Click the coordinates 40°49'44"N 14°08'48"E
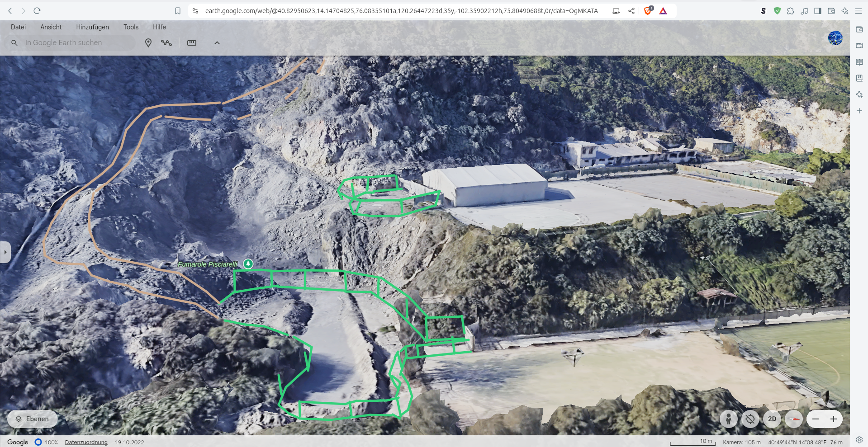Viewport: 868px width, 447px height. 797,442
